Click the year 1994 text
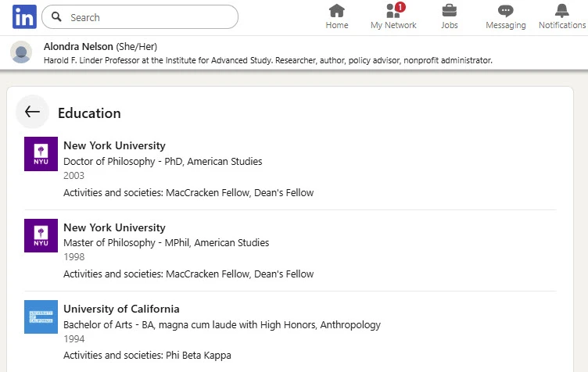Viewport: 588px width, 372px height. click(73, 339)
